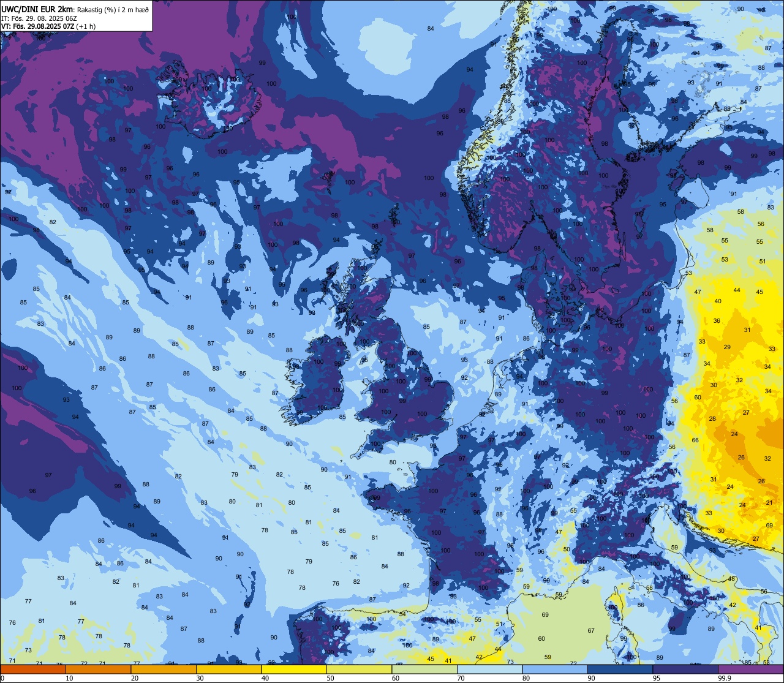Viewport: 784px width, 683px height.
Task: Click the 'Rakastig (%) í 2 m hæð' parameter label
Action: click(113, 9)
